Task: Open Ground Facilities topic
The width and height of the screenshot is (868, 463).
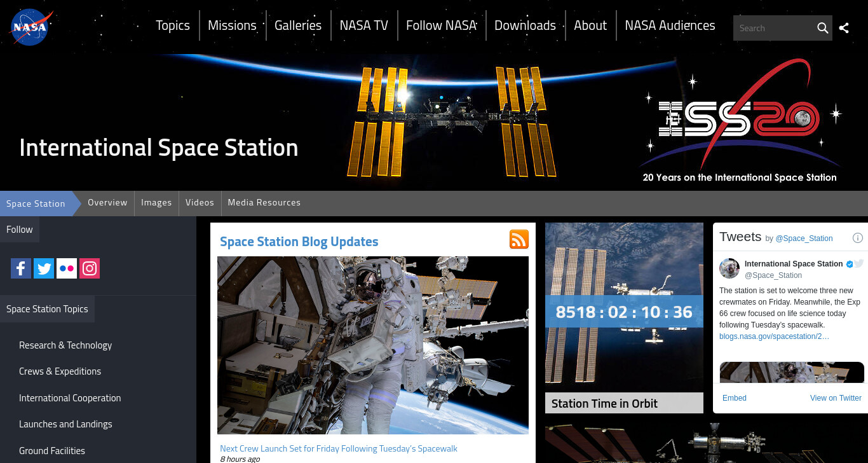Action: click(x=52, y=451)
